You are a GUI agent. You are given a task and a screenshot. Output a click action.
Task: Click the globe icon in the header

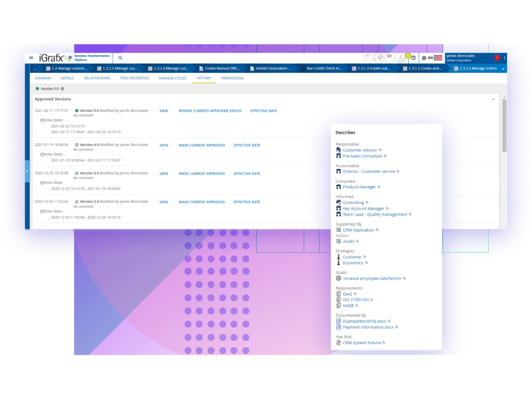(x=378, y=58)
